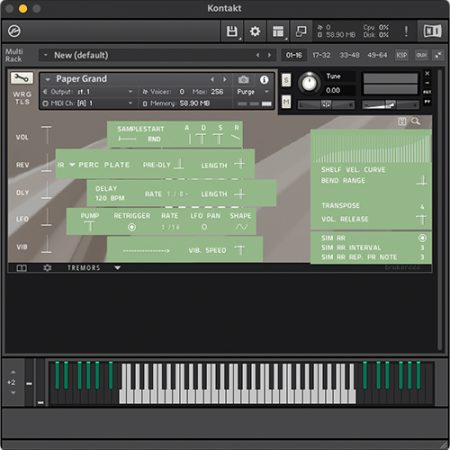Toggle the SIM RR switch
Image resolution: width=450 pixels, height=450 pixels.
tap(422, 238)
